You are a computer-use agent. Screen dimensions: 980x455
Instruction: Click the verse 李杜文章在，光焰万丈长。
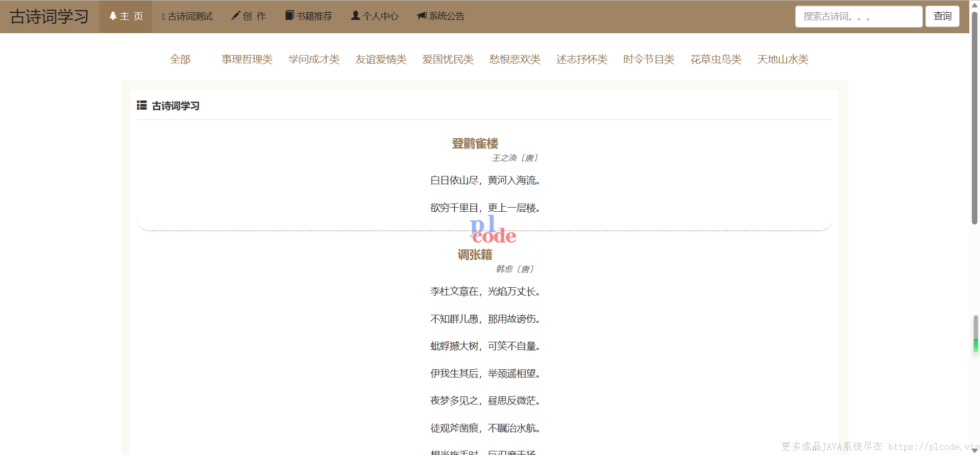tap(485, 291)
